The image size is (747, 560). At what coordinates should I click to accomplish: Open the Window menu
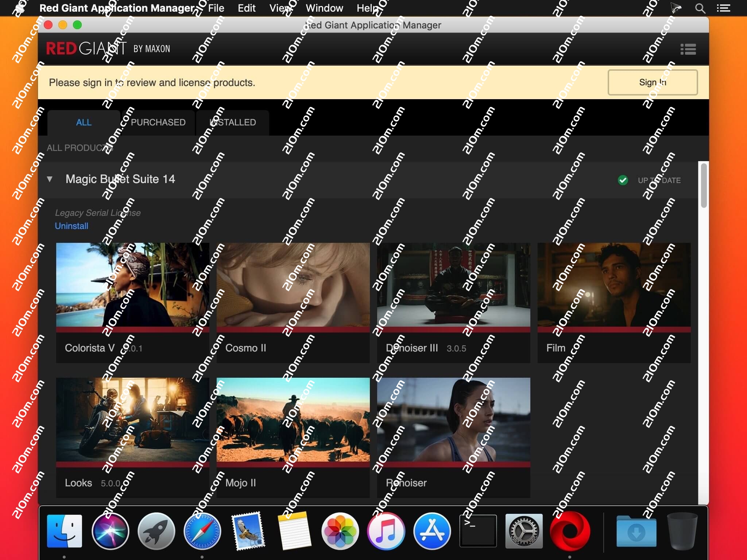[x=324, y=8]
